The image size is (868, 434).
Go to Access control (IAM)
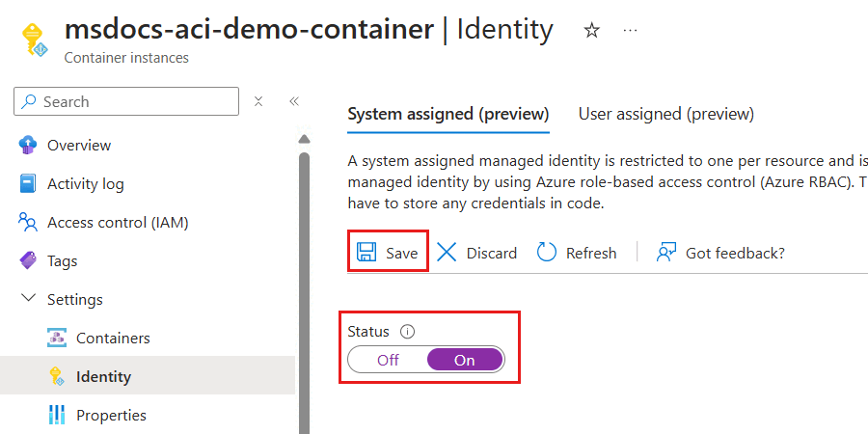pyautogui.click(x=118, y=222)
